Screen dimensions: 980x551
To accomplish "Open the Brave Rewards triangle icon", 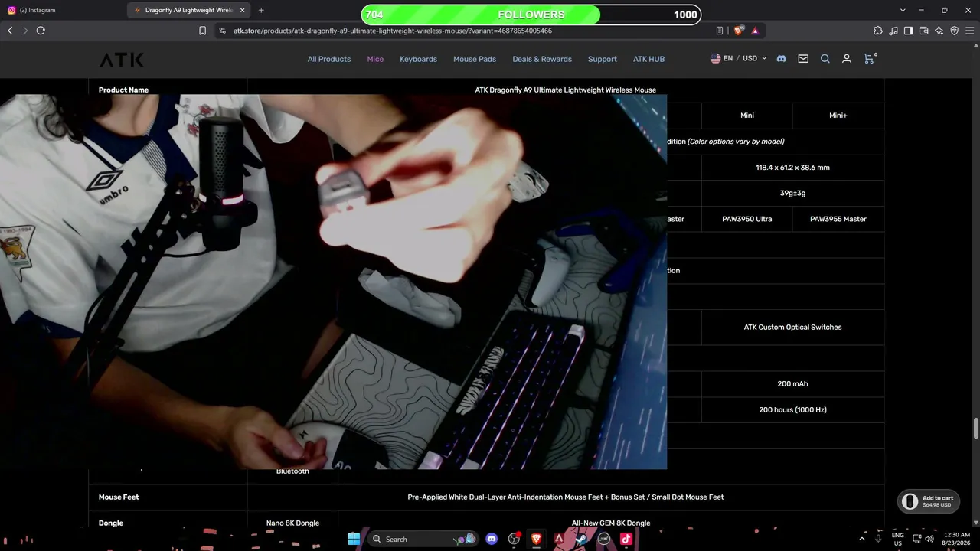I will (755, 31).
